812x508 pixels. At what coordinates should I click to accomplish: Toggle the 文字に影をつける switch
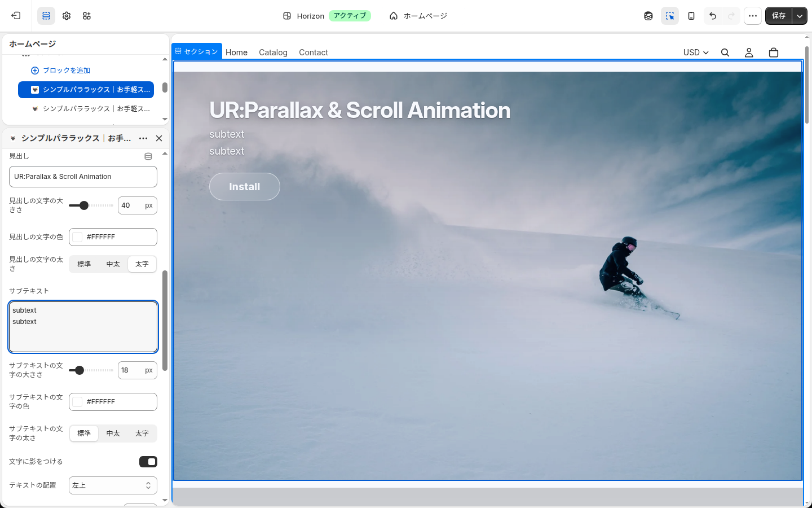[x=148, y=462]
